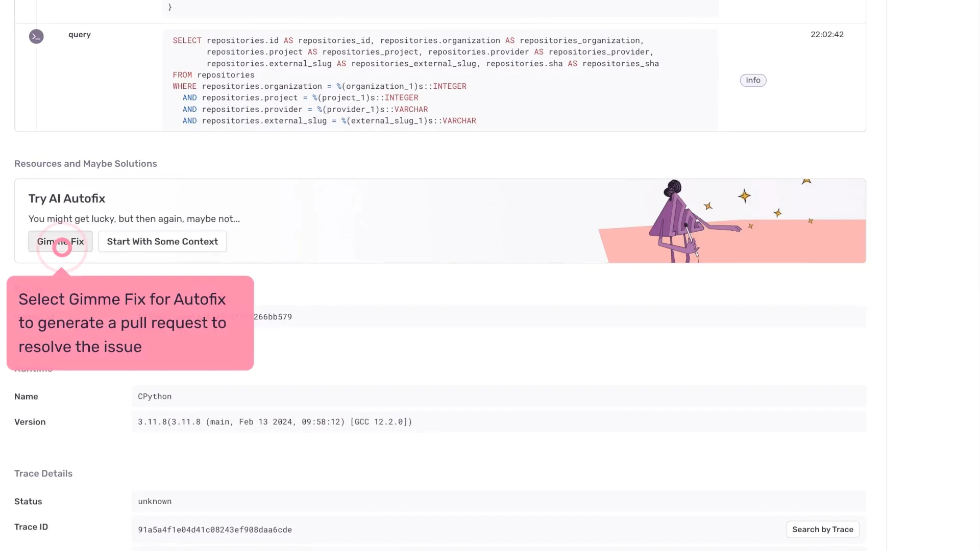Click the Status field label
Viewport: 980px width, 551px height.
coord(28,502)
